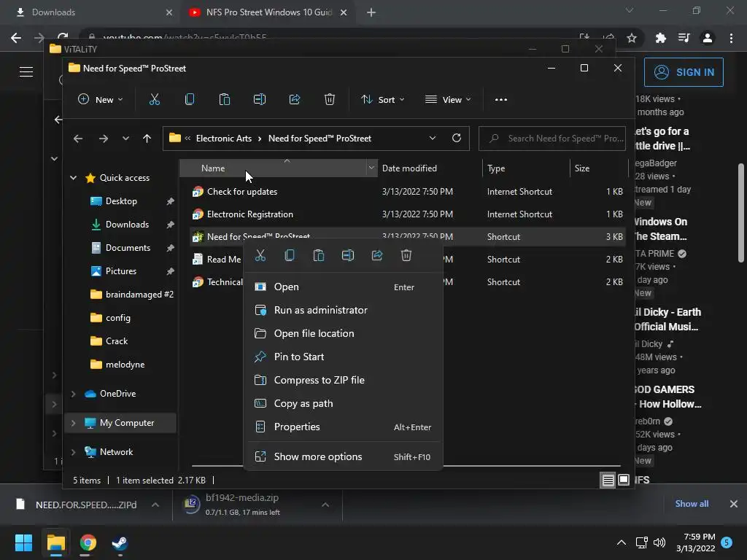Click the Rename icon in context menu
This screenshot has width=747, height=560.
(348, 256)
